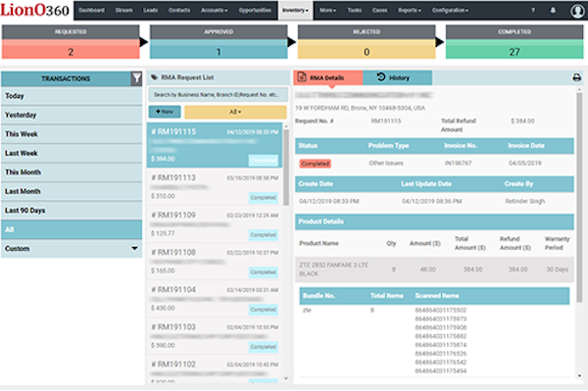Expand the Configuration dropdown menu

click(450, 10)
